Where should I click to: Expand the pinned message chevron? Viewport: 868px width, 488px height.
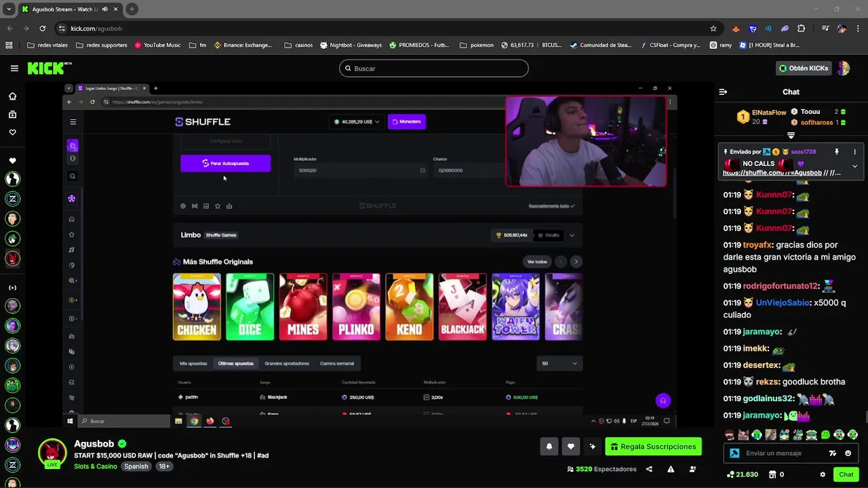(x=854, y=166)
